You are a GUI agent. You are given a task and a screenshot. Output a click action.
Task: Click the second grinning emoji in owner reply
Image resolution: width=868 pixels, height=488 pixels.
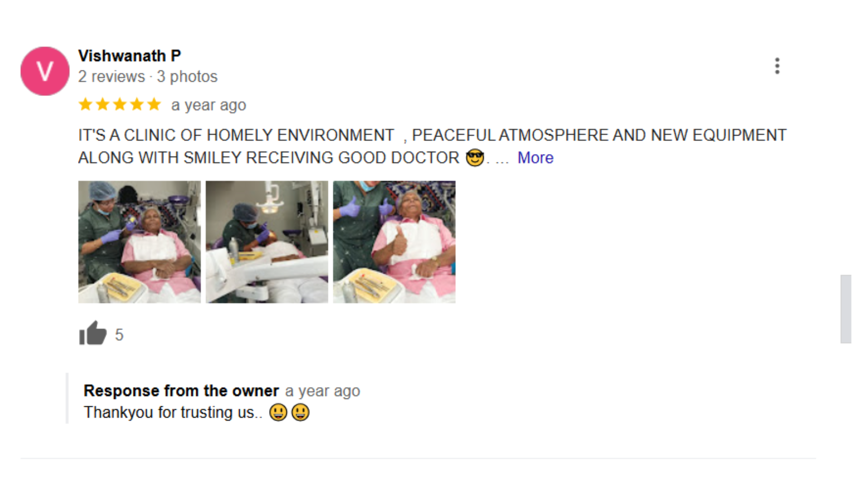(x=300, y=412)
